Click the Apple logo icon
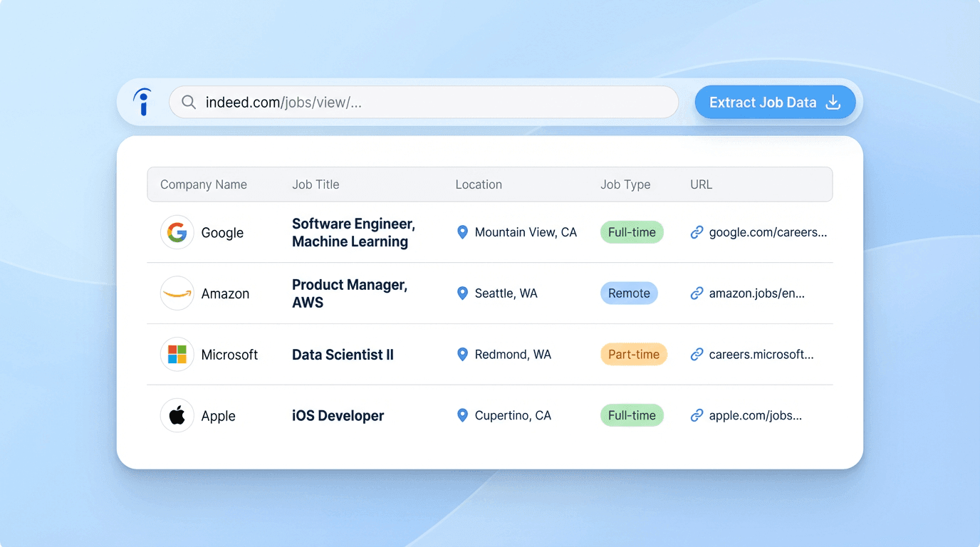980x547 pixels. click(x=177, y=415)
